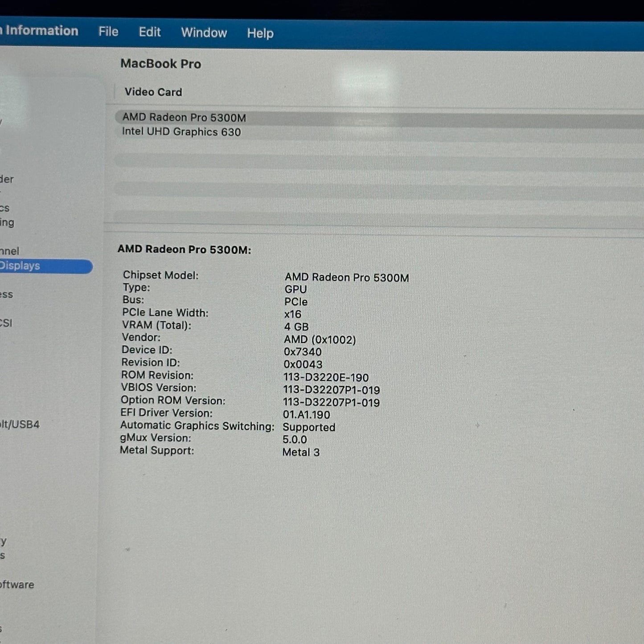Click the ROM Revision label
This screenshot has width=644, height=644.
157,375
